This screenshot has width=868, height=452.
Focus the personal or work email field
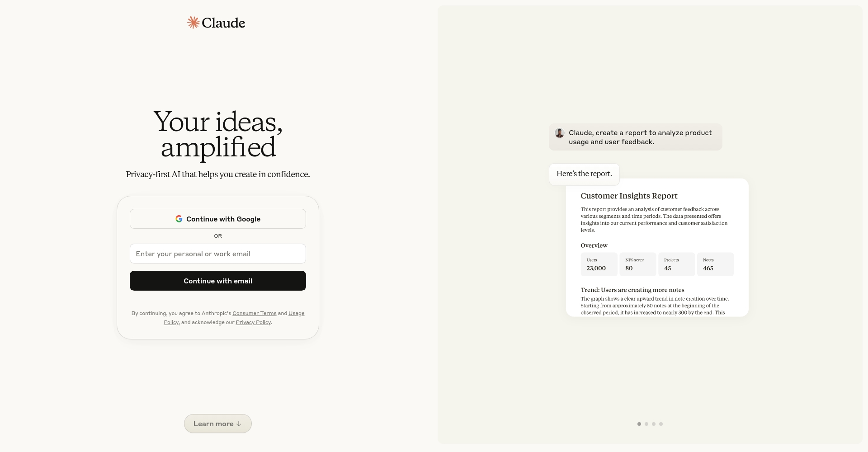point(218,254)
